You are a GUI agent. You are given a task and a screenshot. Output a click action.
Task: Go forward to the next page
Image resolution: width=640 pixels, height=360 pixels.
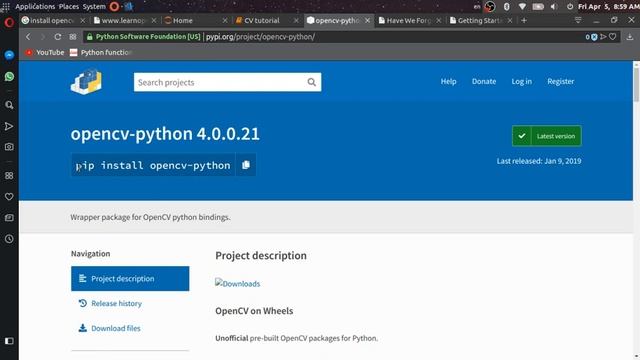click(43, 37)
